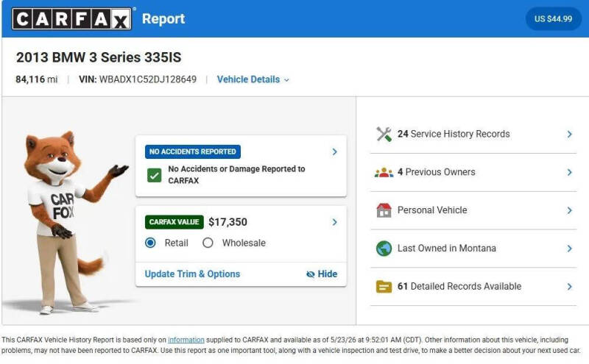Click the 84,116 mi mileage text
This screenshot has height=364, width=589.
(36, 79)
